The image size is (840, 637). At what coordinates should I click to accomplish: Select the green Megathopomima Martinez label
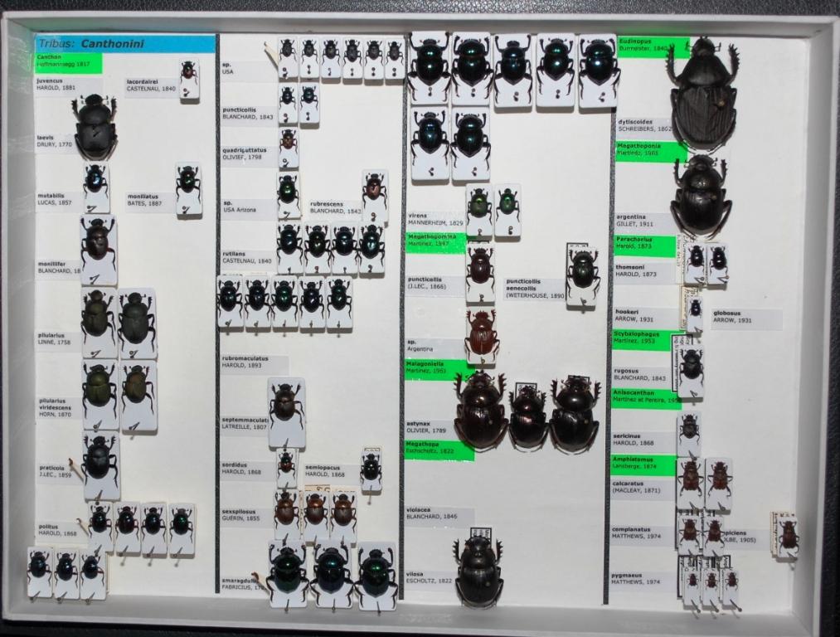[x=435, y=241]
